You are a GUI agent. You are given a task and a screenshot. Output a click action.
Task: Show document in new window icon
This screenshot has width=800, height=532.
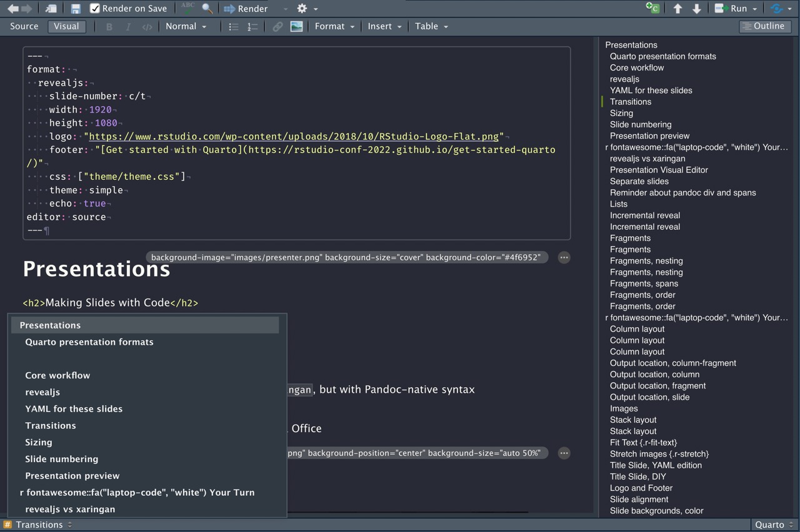[51, 9]
